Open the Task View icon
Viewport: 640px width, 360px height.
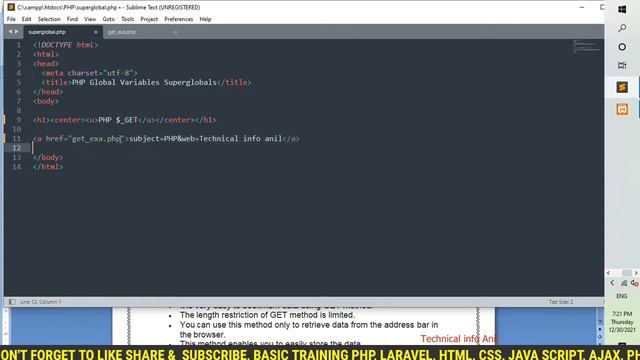point(622,65)
